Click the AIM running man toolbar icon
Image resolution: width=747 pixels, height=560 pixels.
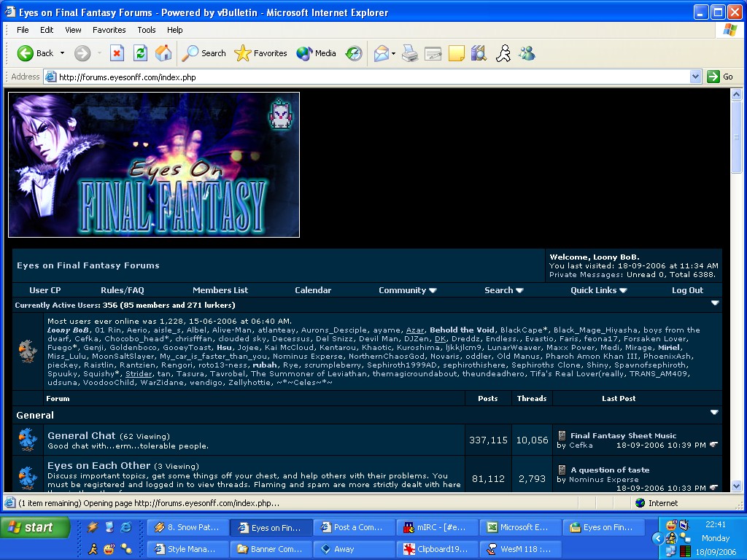click(503, 53)
